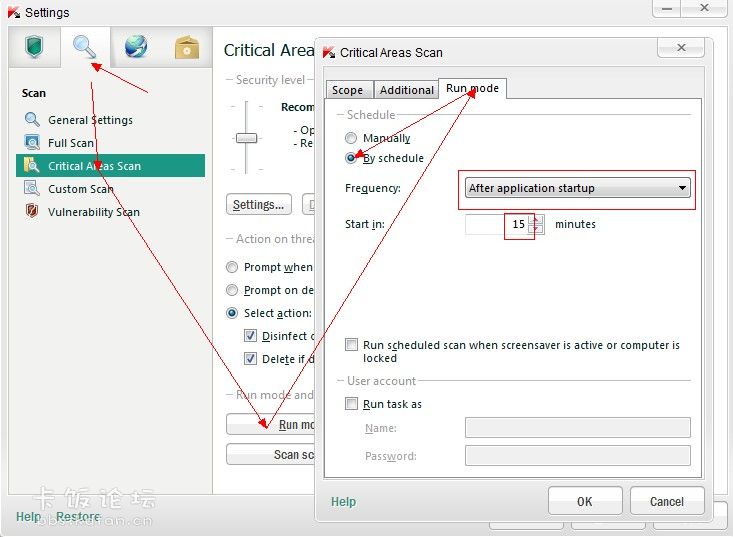Viewport: 733px width, 537px height.
Task: Switch to the Scope tab
Action: point(348,90)
